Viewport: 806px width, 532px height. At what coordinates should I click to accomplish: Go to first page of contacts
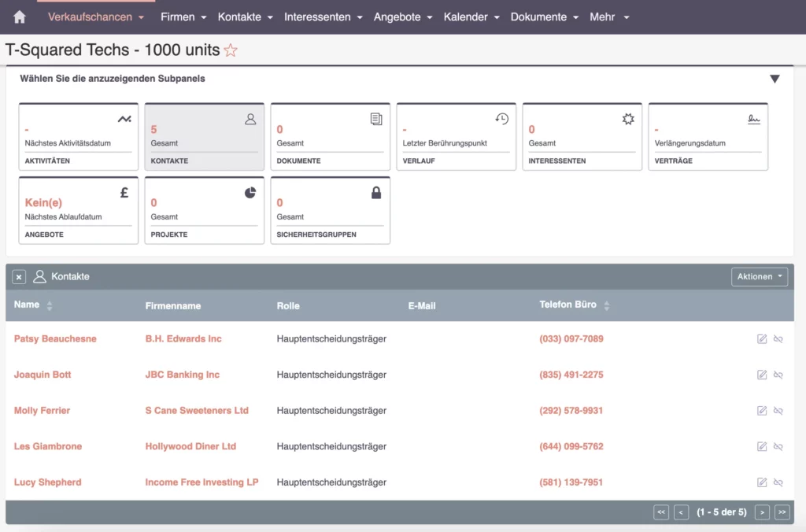tap(661, 512)
